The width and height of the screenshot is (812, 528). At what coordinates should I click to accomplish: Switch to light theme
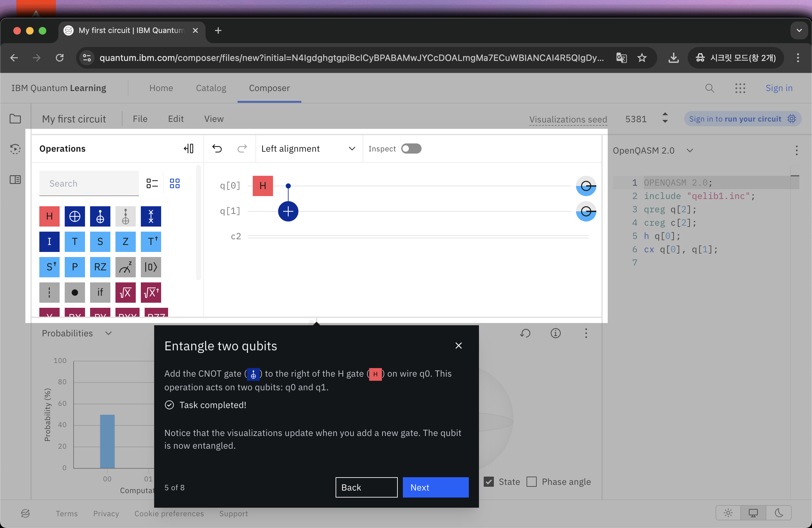728,513
